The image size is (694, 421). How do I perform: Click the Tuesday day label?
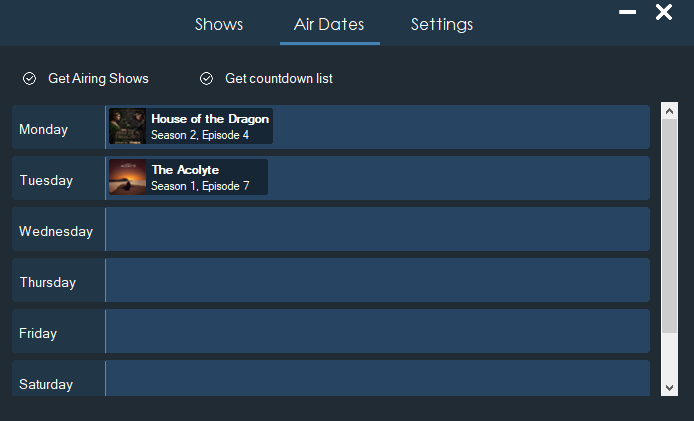pyautogui.click(x=46, y=181)
